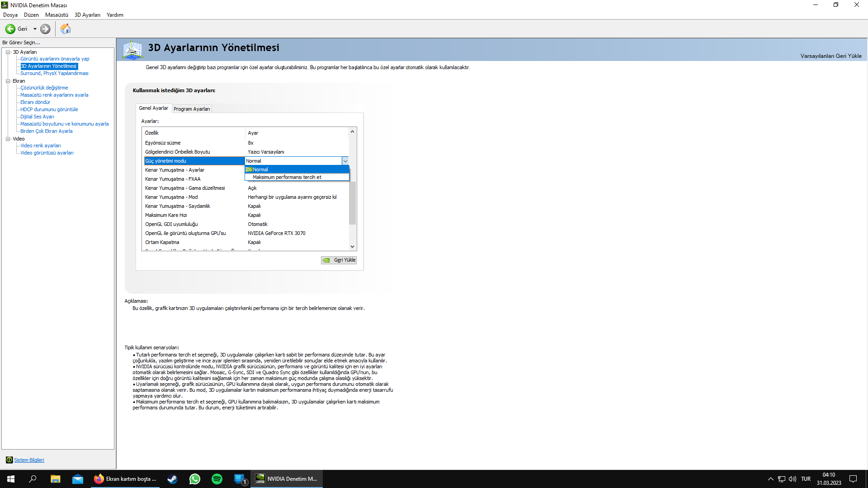Viewport: 868px width, 488px height.
Task: Click NVIDIA Denetim Masası taskbar button
Action: pyautogui.click(x=287, y=479)
